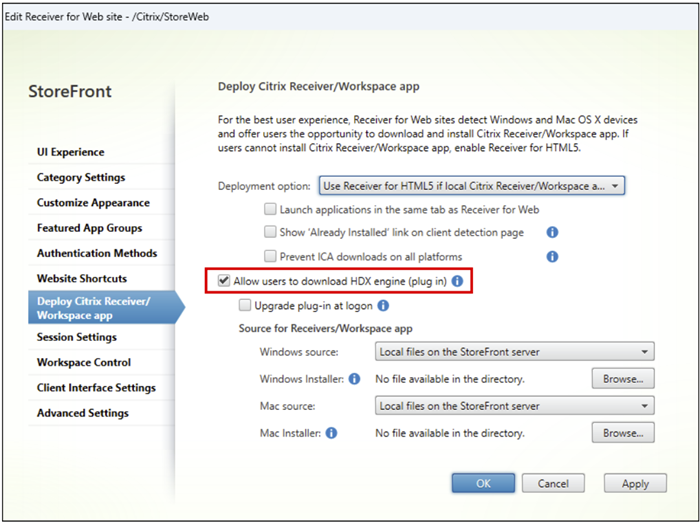This screenshot has height=523, width=700.
Task: Enable Upgrade plug-in at logon checkbox
Action: click(245, 305)
